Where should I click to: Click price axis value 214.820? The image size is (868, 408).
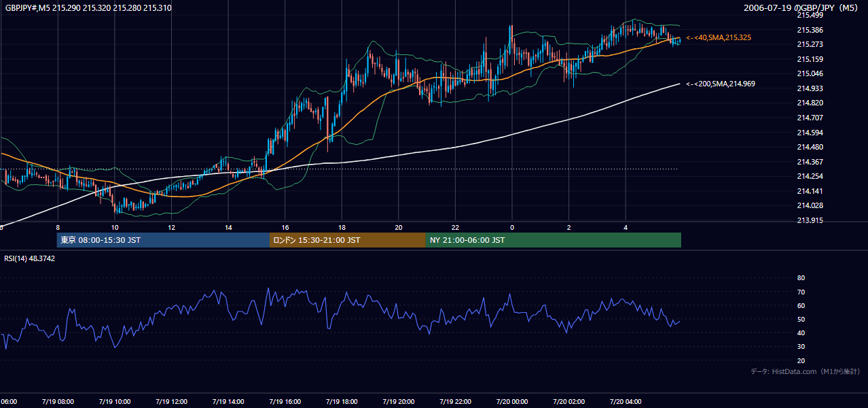(x=810, y=103)
